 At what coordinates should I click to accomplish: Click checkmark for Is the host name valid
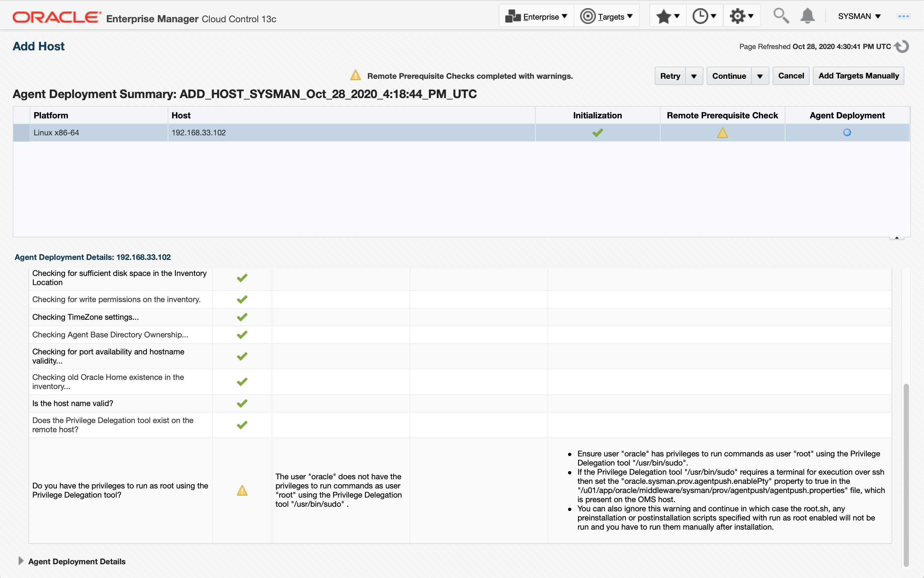(242, 403)
